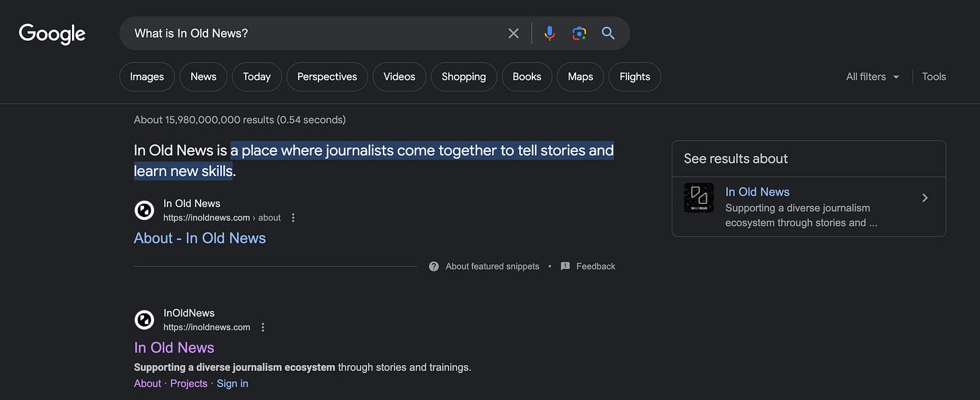Viewport: 980px width, 400px height.
Task: Expand the In Old News knowledge panel chevron
Action: (925, 198)
